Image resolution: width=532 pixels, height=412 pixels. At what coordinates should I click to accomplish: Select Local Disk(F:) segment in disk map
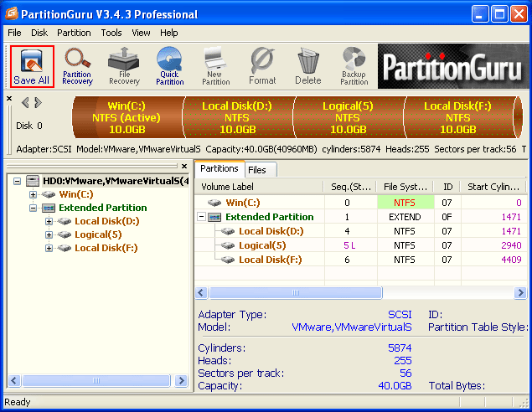458,117
